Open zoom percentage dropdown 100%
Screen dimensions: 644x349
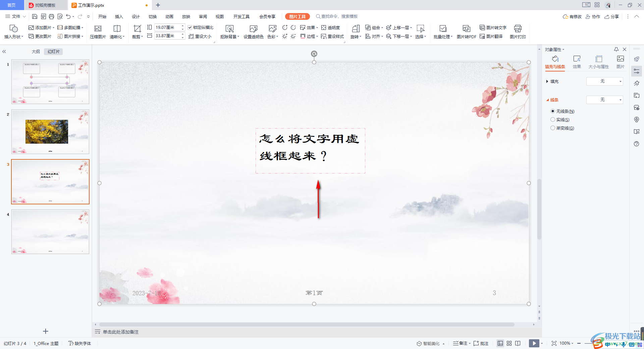click(x=567, y=343)
